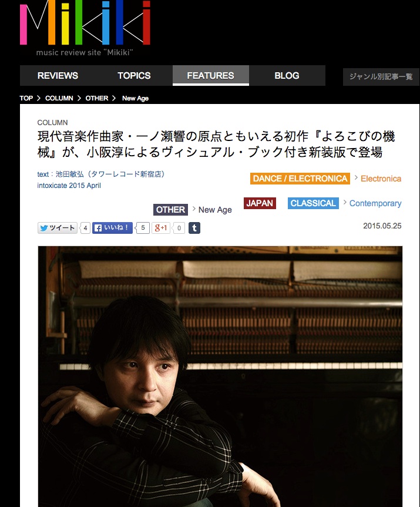Select the FEATURES tab
420x507 pixels.
[210, 76]
